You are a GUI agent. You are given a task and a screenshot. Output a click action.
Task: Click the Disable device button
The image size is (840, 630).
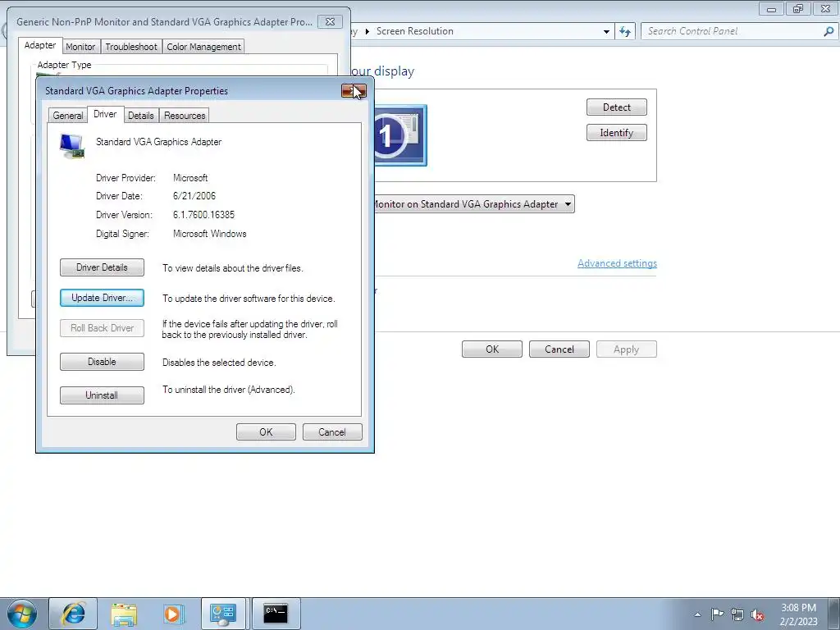point(102,362)
